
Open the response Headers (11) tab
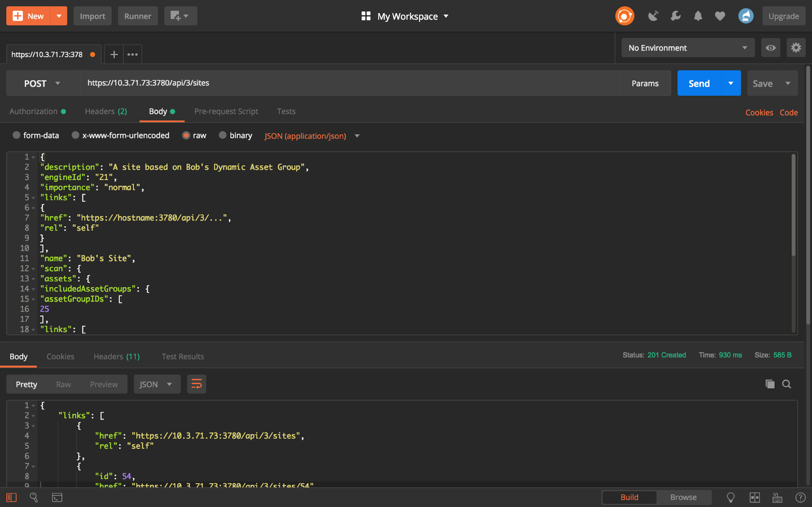click(x=116, y=356)
